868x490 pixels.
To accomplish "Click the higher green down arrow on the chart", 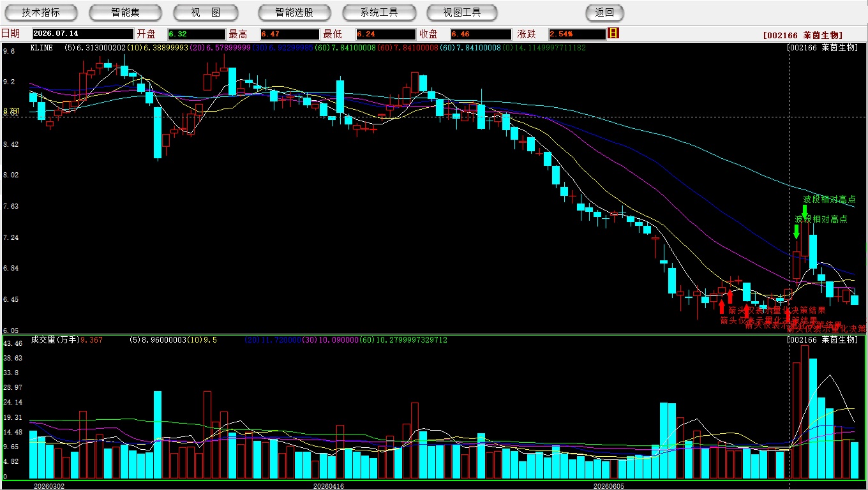I will pyautogui.click(x=805, y=212).
